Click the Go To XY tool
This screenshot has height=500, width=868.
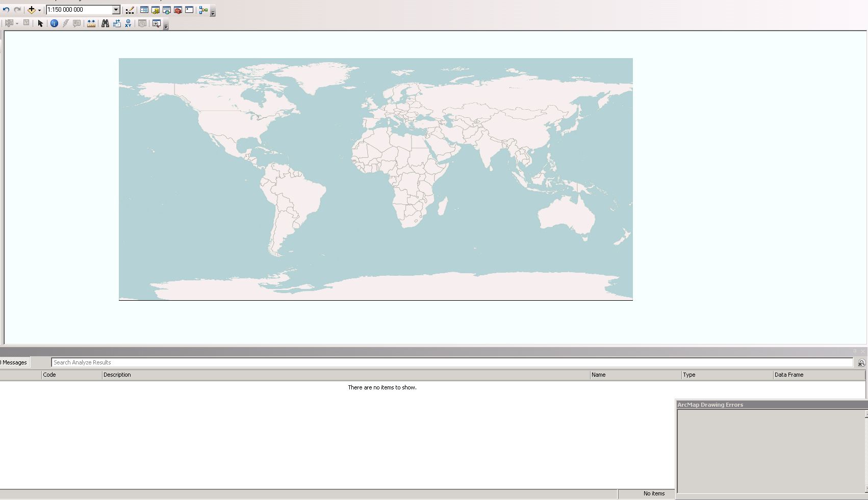click(128, 23)
